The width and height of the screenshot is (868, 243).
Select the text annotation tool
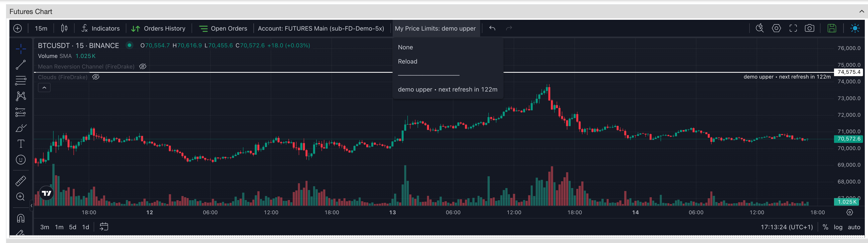21,143
